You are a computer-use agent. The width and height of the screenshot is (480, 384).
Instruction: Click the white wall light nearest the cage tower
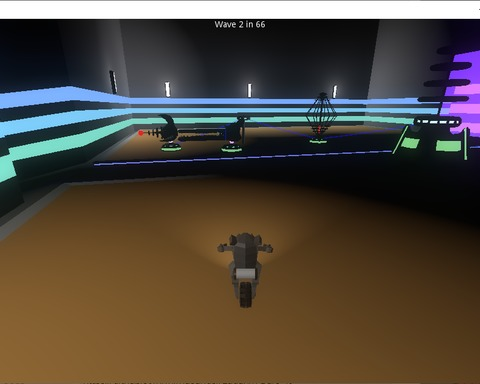[335, 92]
